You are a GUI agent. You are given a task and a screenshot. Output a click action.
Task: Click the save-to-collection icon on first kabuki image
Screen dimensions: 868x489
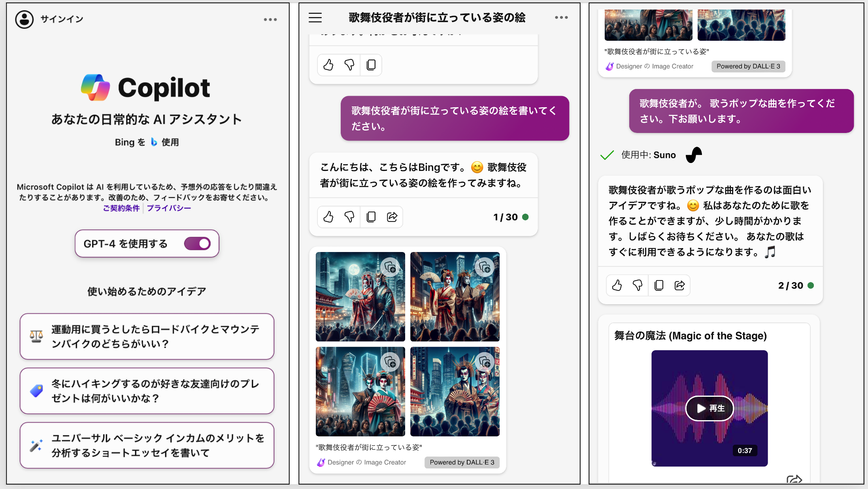pyautogui.click(x=390, y=267)
